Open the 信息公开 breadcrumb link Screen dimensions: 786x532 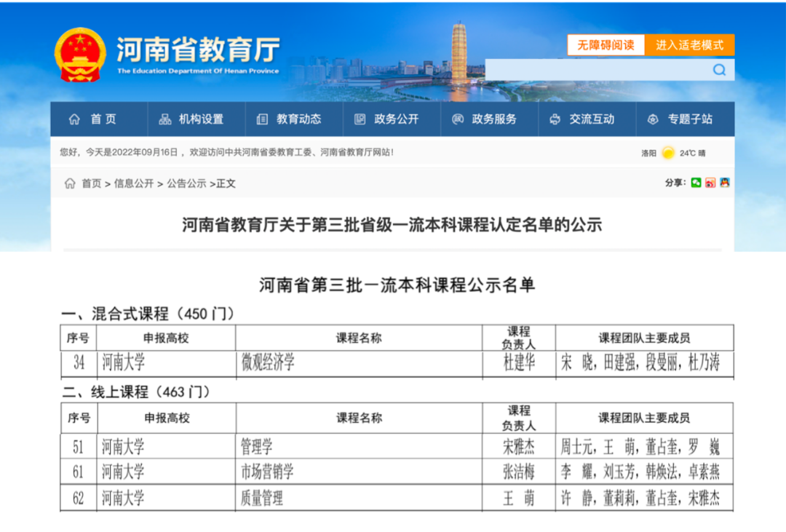pos(134,183)
